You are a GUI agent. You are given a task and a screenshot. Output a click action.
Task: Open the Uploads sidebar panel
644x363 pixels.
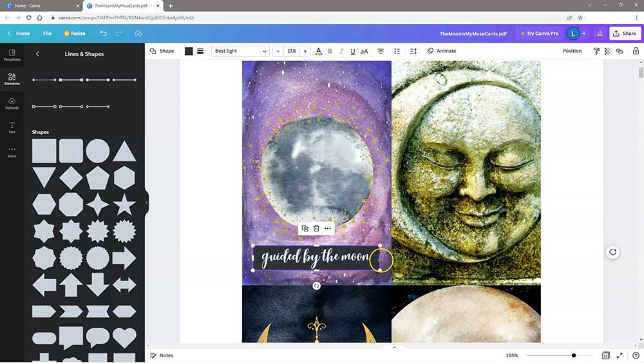[x=12, y=103]
